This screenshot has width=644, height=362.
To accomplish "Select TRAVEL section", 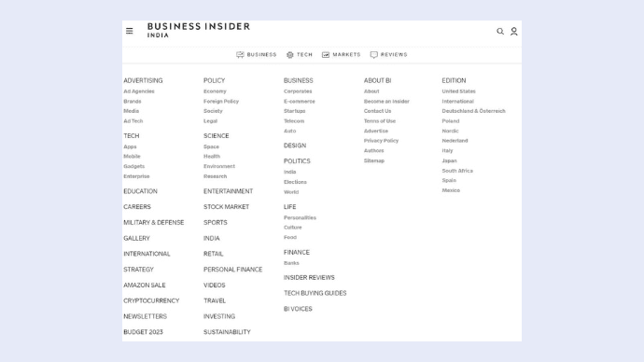I will 215,300.
